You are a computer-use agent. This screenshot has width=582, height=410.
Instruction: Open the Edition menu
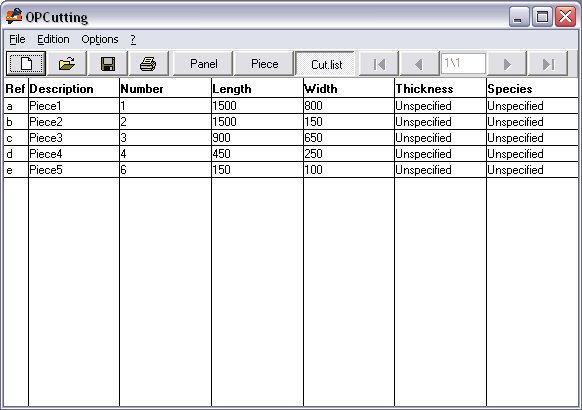point(53,39)
